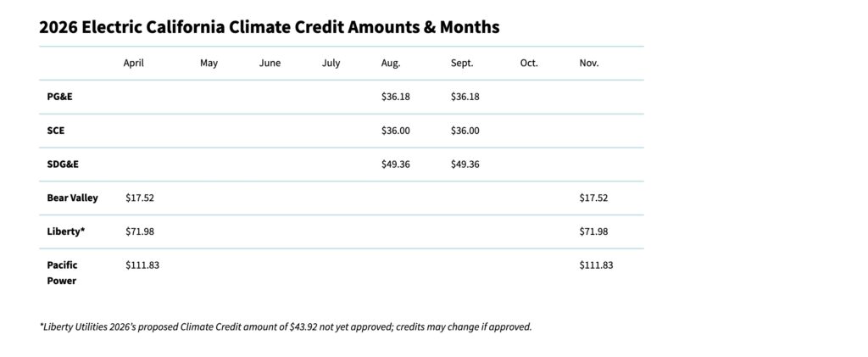
Task: Select the Oct. column header
Action: tap(529, 63)
